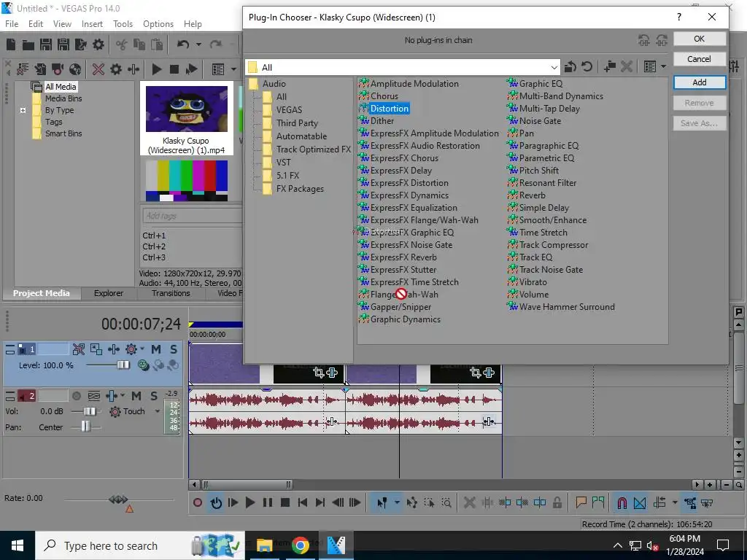Screen dimensions: 747x560
Task: Click the Up One Level folder icon in chooser
Action: [x=570, y=67]
